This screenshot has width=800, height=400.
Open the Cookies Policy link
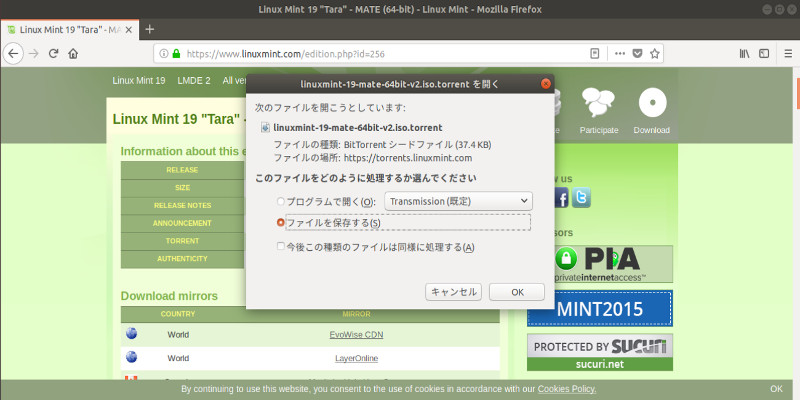tap(567, 389)
